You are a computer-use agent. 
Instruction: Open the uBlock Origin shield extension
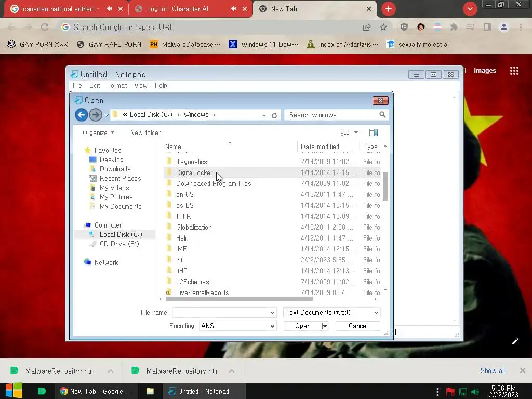pyautogui.click(x=404, y=27)
